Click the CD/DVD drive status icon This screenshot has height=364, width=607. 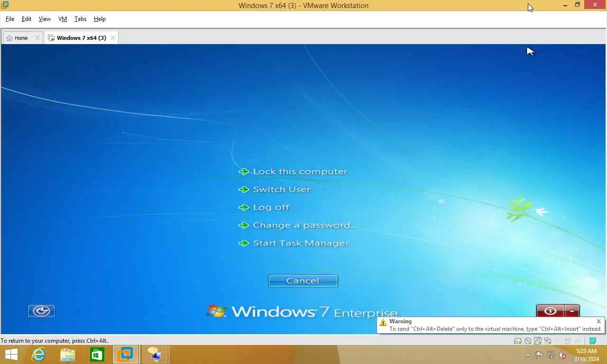(x=528, y=341)
